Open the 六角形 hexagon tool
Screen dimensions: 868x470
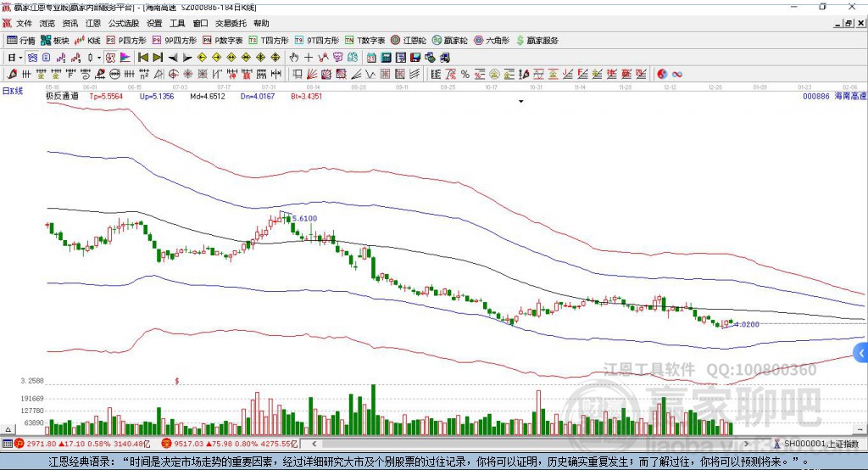coord(492,41)
